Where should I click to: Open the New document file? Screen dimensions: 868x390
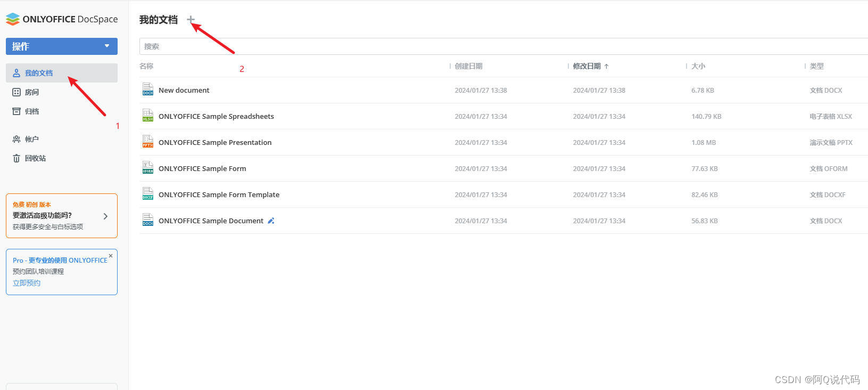coord(184,90)
